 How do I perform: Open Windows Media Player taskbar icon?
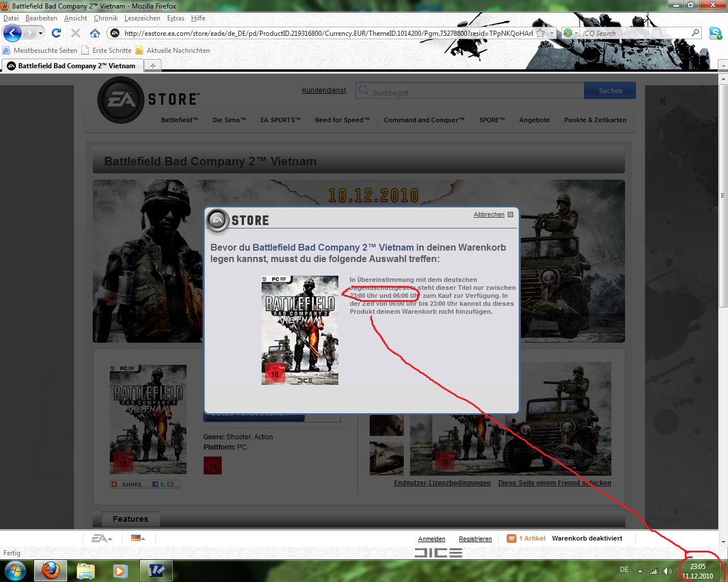(120, 571)
